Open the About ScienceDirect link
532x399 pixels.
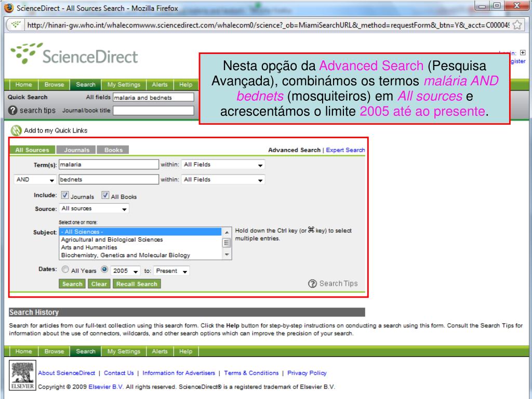tap(66, 373)
